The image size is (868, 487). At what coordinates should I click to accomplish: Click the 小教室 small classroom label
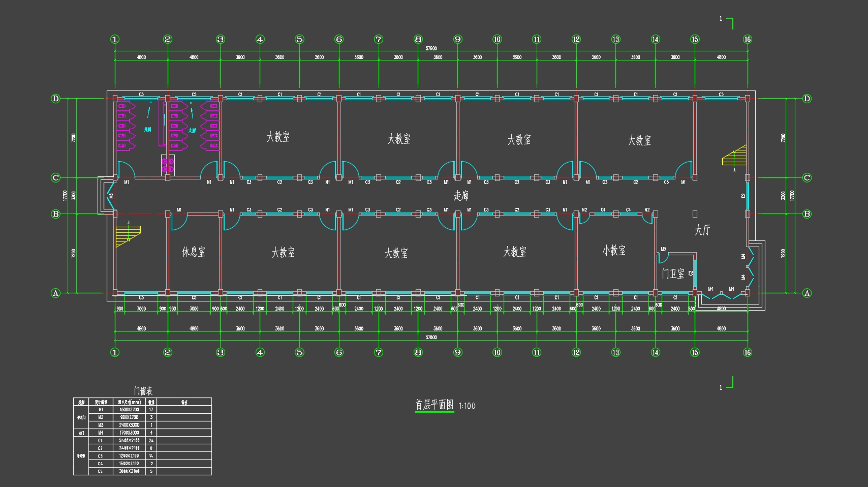click(x=614, y=251)
